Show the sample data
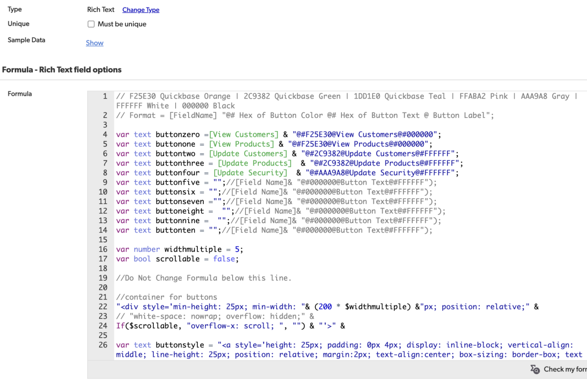Viewport: 587px width, 392px height. [94, 43]
